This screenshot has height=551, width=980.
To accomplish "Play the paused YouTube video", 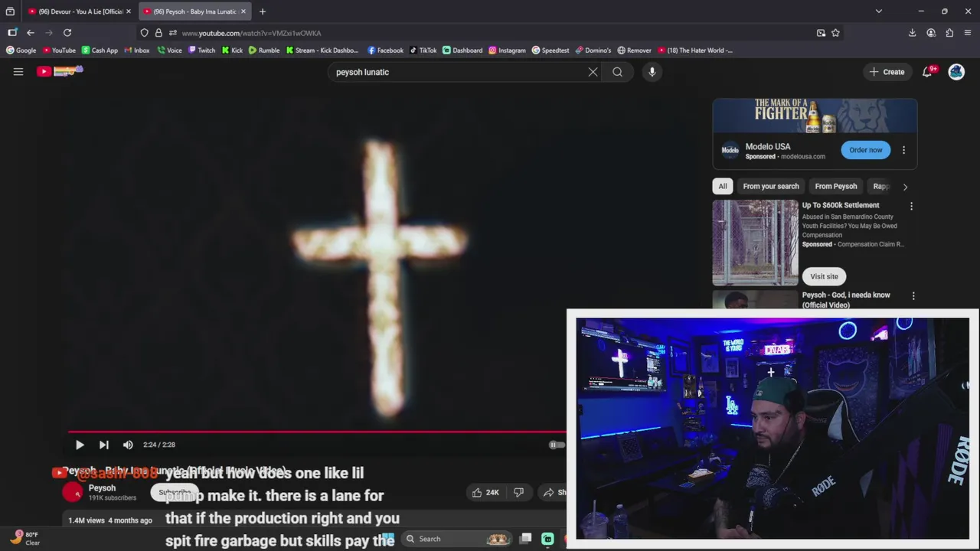I will click(x=80, y=445).
